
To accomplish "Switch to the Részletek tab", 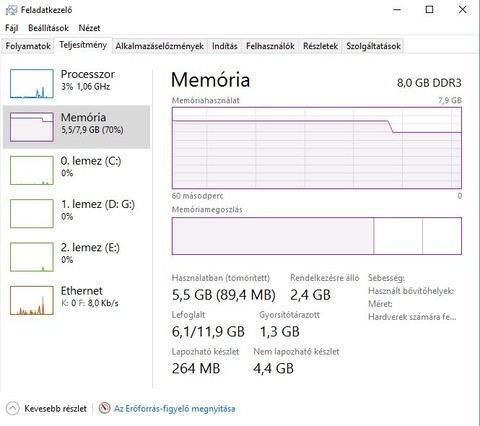I will [x=320, y=46].
